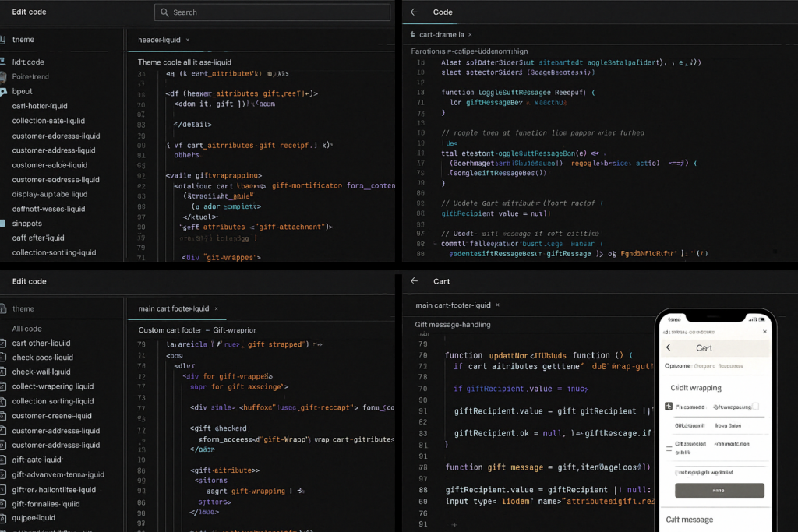Select the "main cart-footer-iquid" tab

click(453, 305)
